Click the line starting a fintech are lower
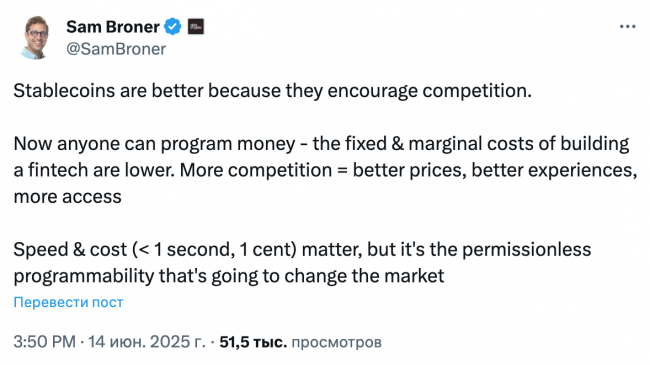Screen dimensions: 650x365 tap(325, 170)
